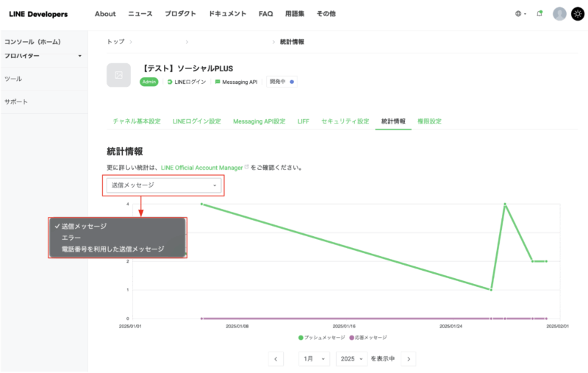
Task: Open the ニュース menu item
Action: (140, 14)
